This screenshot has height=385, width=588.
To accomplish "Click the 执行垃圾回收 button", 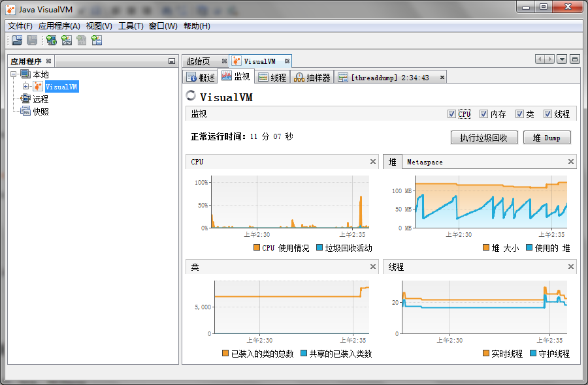I will pos(484,138).
